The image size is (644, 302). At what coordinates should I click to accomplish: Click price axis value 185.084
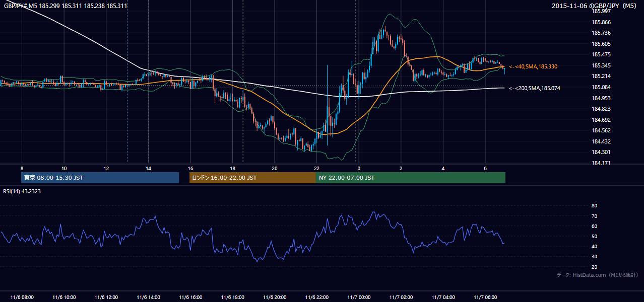click(601, 87)
